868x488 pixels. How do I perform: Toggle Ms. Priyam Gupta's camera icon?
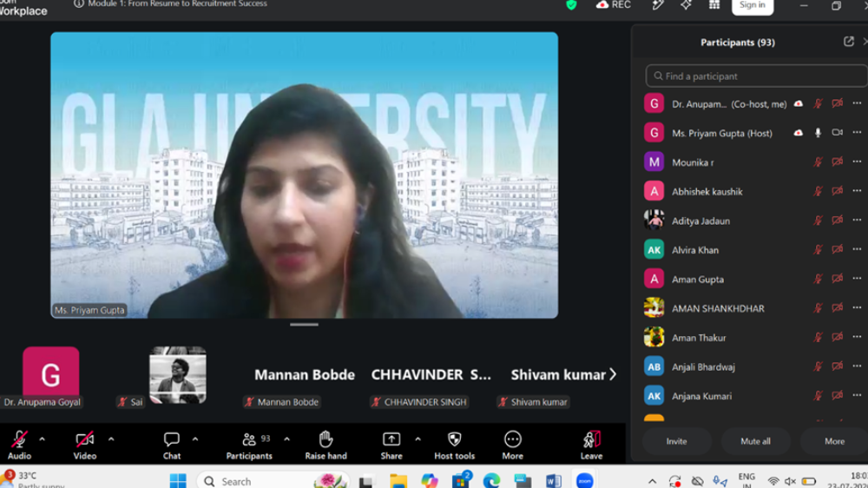tap(838, 133)
